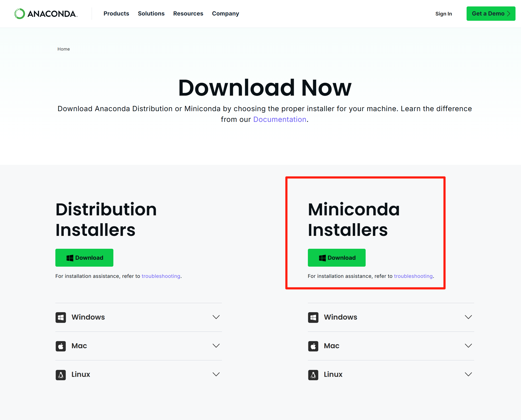The width and height of the screenshot is (521, 420).
Task: Open the Resources menu
Action: tap(188, 14)
